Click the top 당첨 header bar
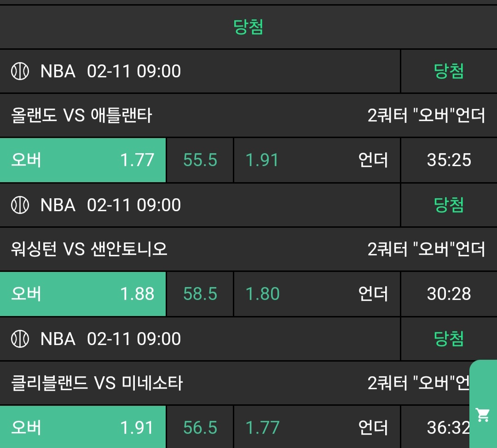This screenshot has height=448, width=497. click(248, 27)
